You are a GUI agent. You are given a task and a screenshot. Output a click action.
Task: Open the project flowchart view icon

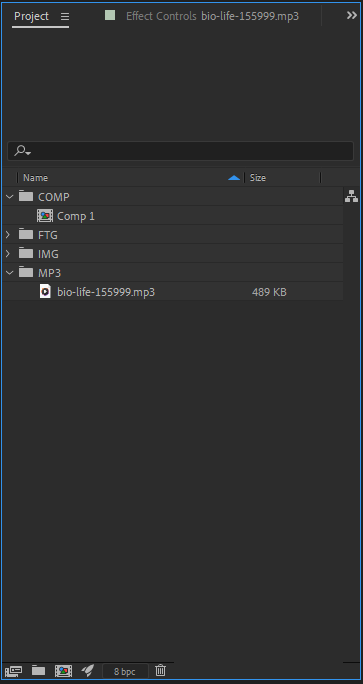351,196
